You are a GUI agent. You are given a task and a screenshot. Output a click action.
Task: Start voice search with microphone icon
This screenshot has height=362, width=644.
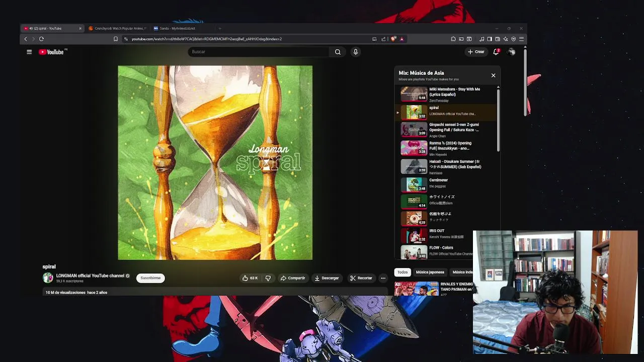pyautogui.click(x=356, y=52)
